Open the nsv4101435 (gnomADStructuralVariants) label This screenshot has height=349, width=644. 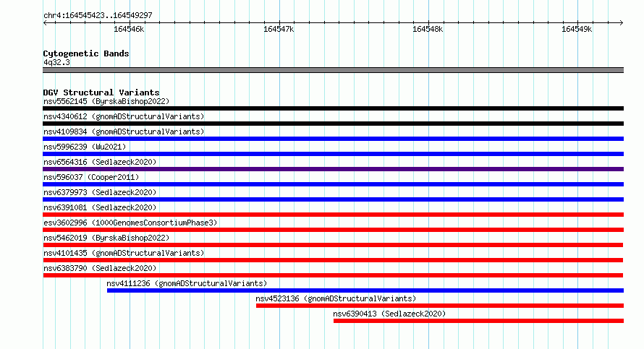[x=124, y=253]
